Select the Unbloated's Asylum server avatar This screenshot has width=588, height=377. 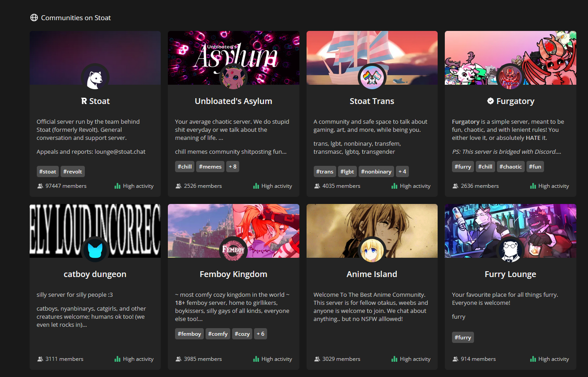click(233, 78)
